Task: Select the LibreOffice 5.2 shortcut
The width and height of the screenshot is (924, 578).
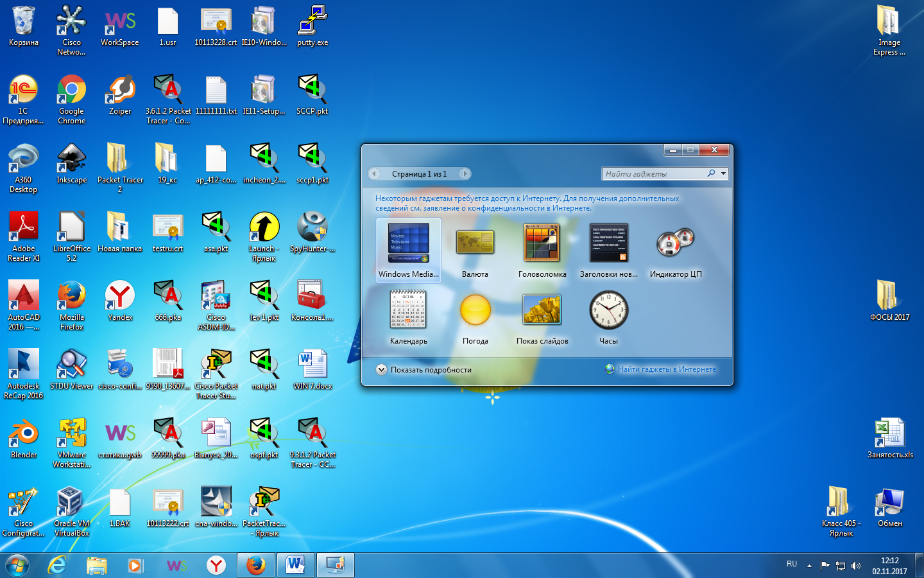Action: coord(71,237)
